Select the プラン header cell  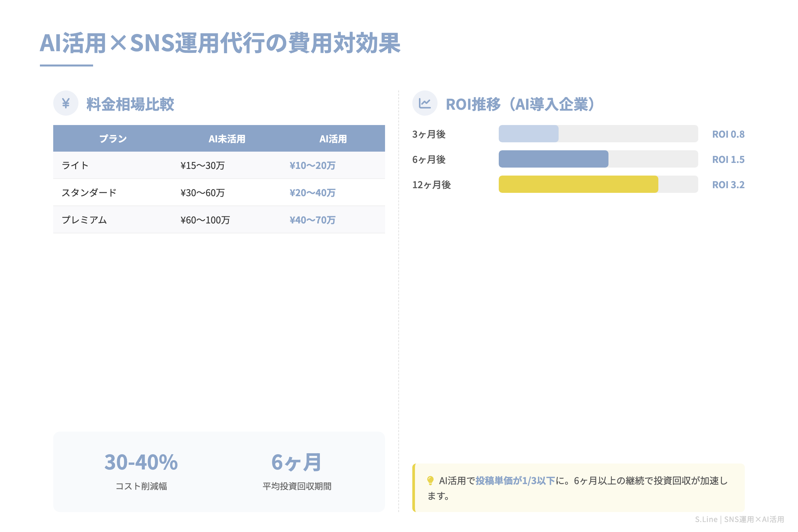point(113,138)
